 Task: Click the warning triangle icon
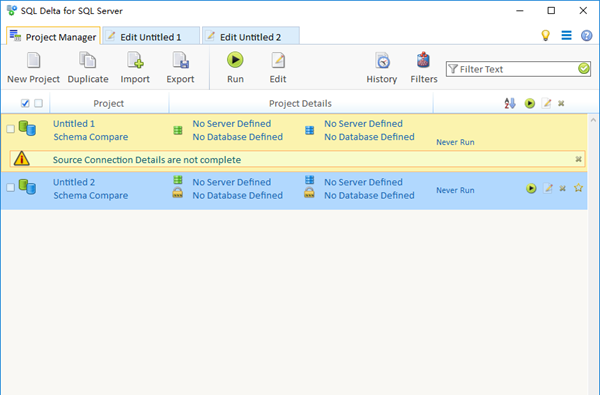[x=21, y=158]
